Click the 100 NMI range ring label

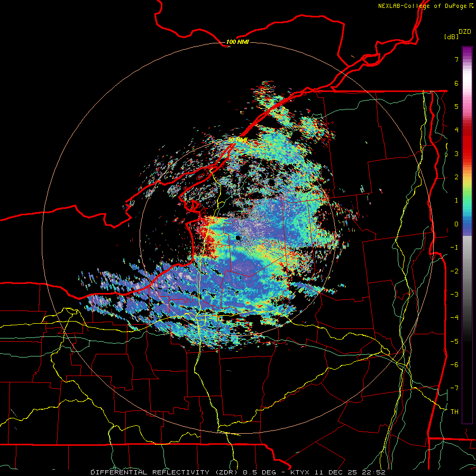click(x=237, y=42)
